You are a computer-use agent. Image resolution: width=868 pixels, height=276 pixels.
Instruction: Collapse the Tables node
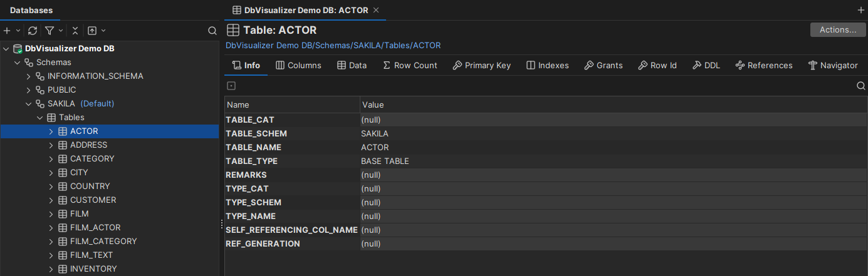pos(40,118)
